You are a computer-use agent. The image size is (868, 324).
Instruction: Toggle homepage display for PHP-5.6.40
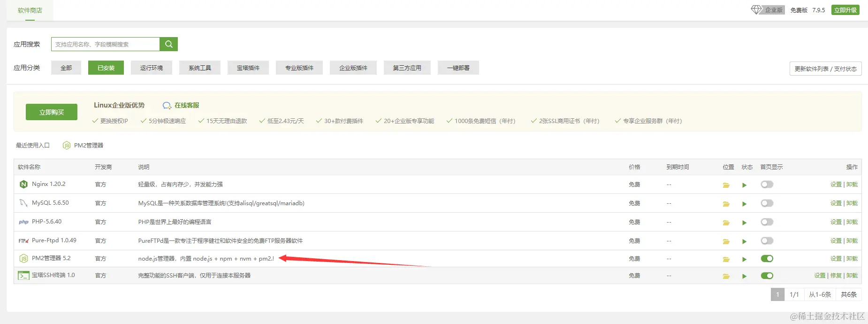pyautogui.click(x=767, y=222)
